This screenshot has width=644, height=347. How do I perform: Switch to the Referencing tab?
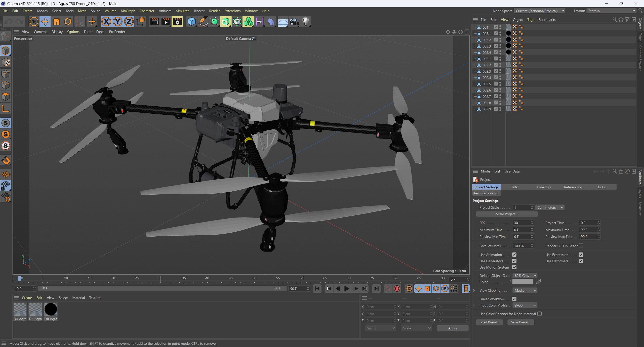(573, 187)
